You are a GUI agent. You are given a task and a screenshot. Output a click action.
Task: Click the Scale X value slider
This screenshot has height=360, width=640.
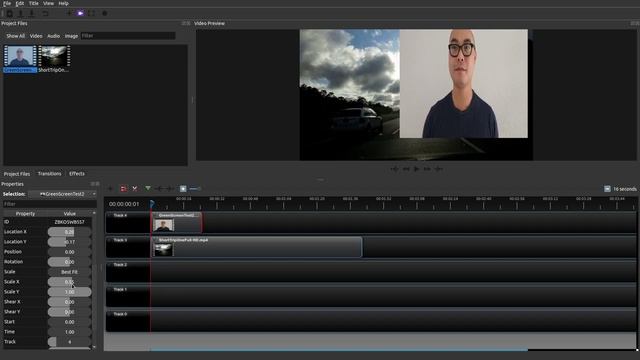[x=69, y=282]
